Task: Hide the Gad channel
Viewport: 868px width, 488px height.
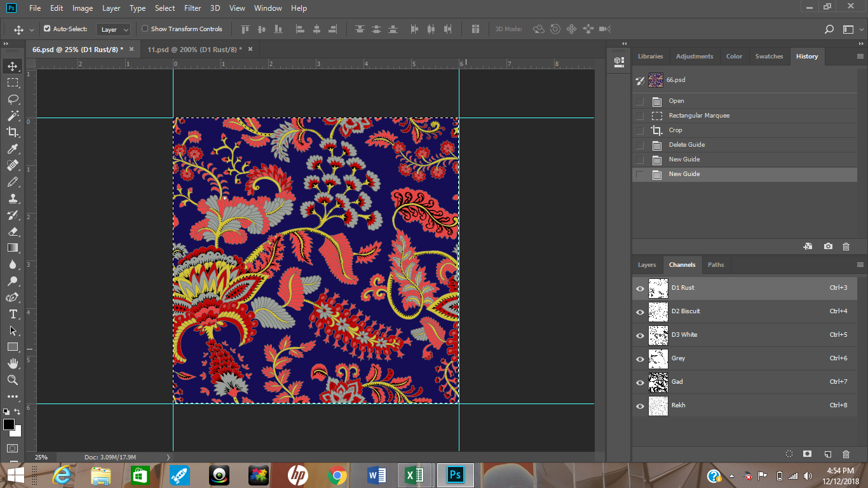Action: (x=640, y=383)
